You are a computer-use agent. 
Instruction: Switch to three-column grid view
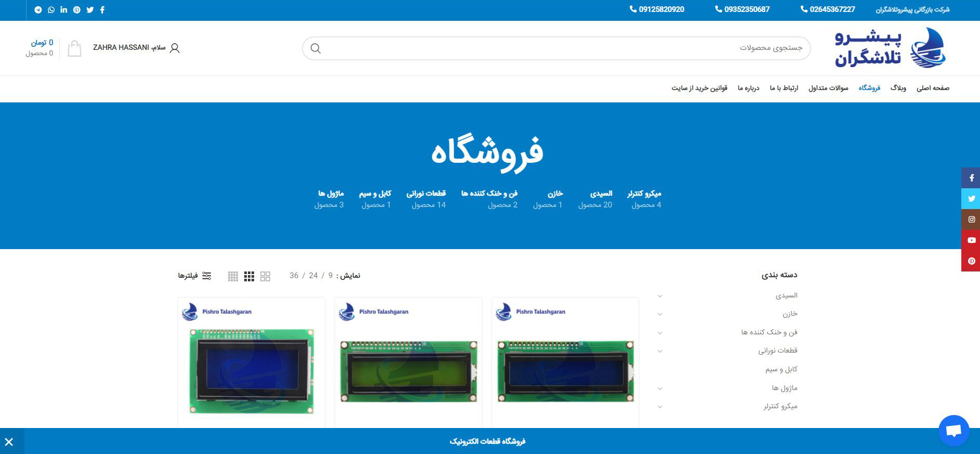[249, 276]
